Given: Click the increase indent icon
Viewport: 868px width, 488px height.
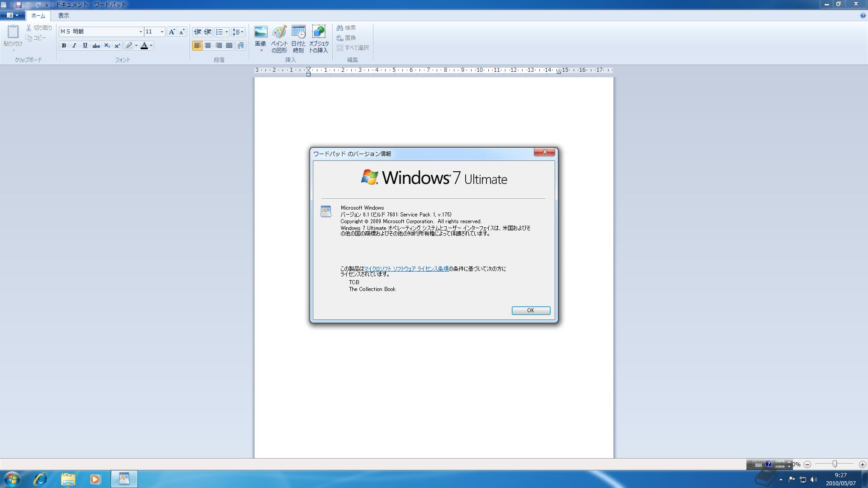Looking at the screenshot, I should 208,32.
